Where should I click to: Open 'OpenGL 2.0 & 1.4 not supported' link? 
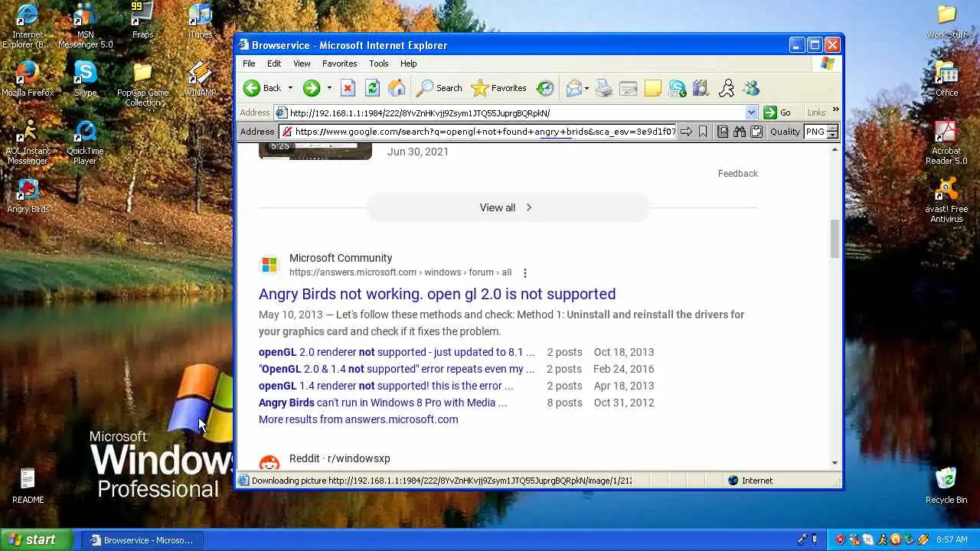pos(397,369)
